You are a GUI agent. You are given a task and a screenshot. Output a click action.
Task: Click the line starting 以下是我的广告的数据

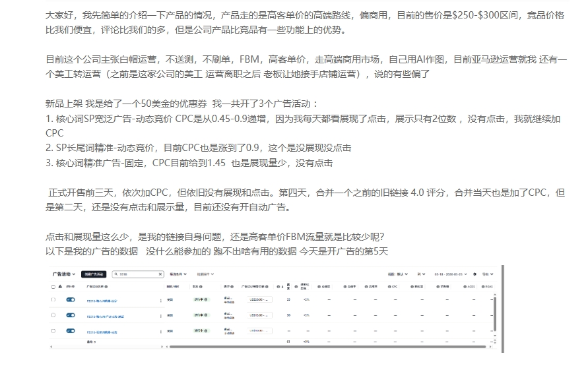[x=216, y=251]
